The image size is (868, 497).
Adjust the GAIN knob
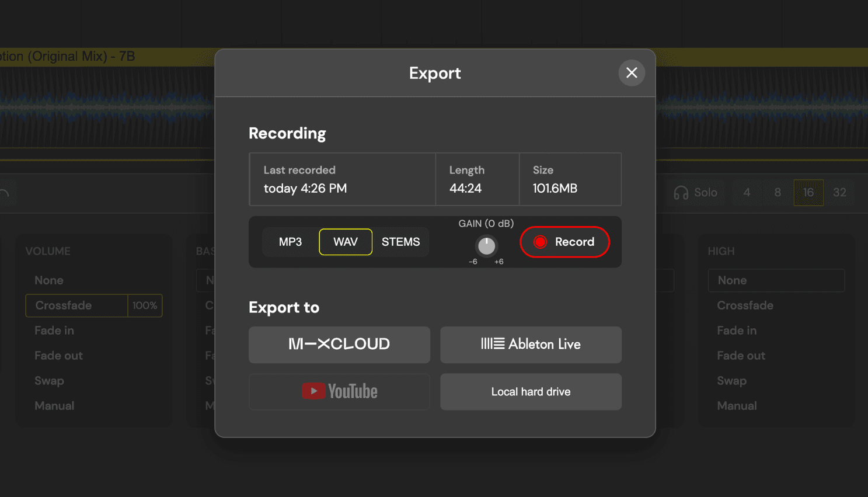[486, 247]
